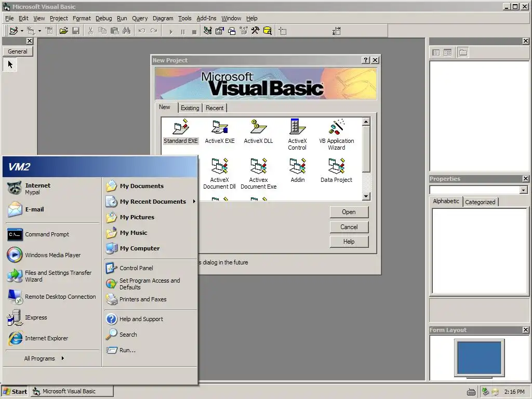
Task: Show the Toolbox via hammer-and-wrench icon
Action: 256,31
